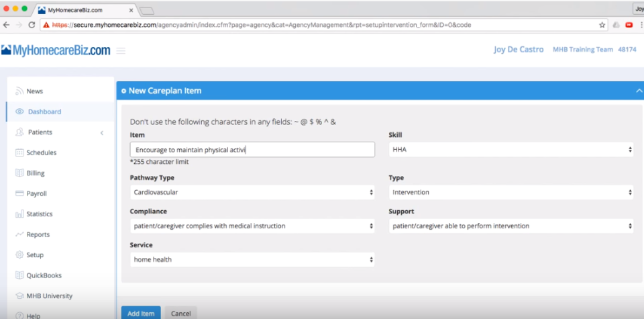Click the Schedules calendar icon
The height and width of the screenshot is (319, 644).
coord(19,152)
